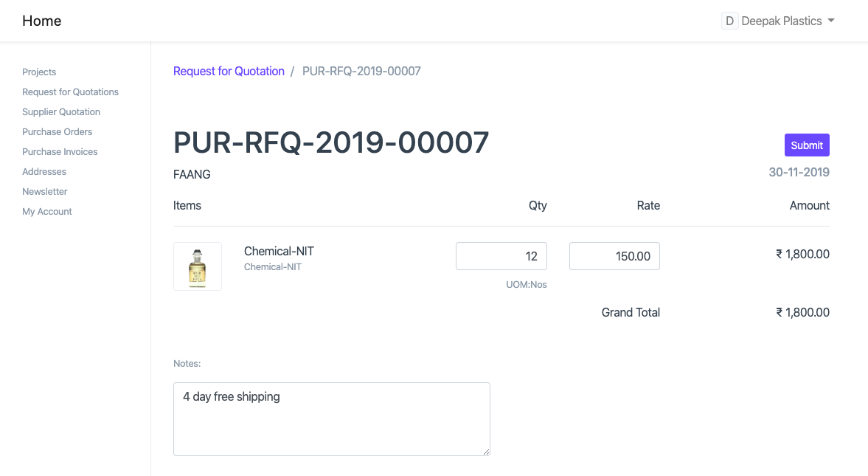Open Projects from the sidebar

pyautogui.click(x=39, y=72)
